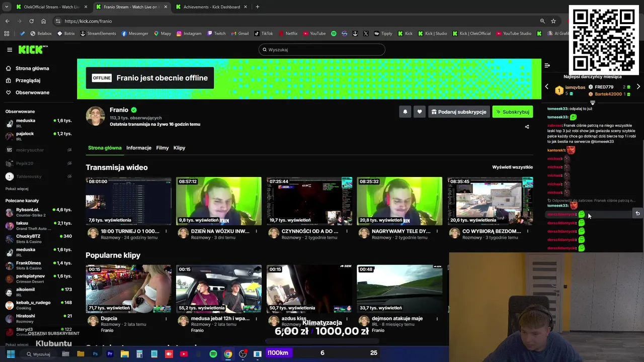Open YouTube Studio bookmark
The image size is (644, 362).
coord(514,34)
